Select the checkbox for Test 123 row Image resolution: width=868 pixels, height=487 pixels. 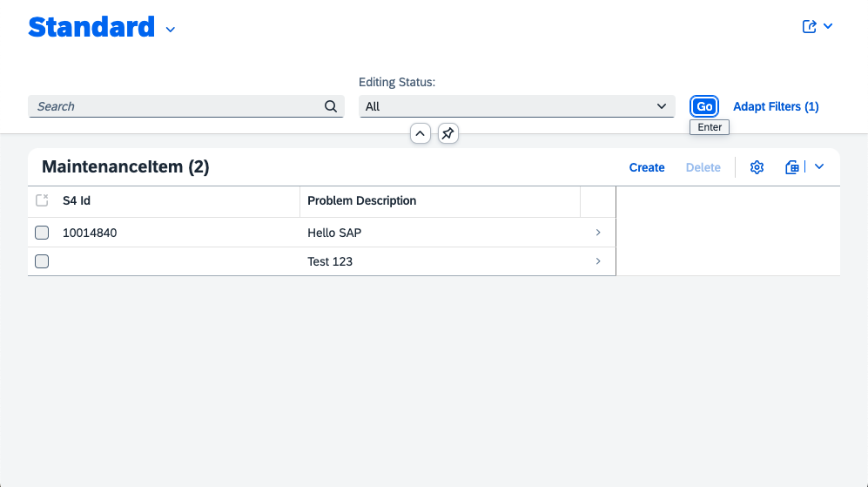click(42, 261)
